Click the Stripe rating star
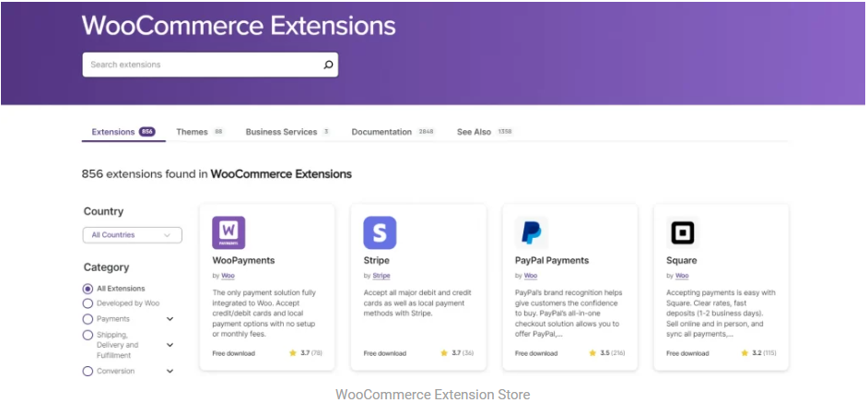This screenshot has height=403, width=868. tap(444, 353)
